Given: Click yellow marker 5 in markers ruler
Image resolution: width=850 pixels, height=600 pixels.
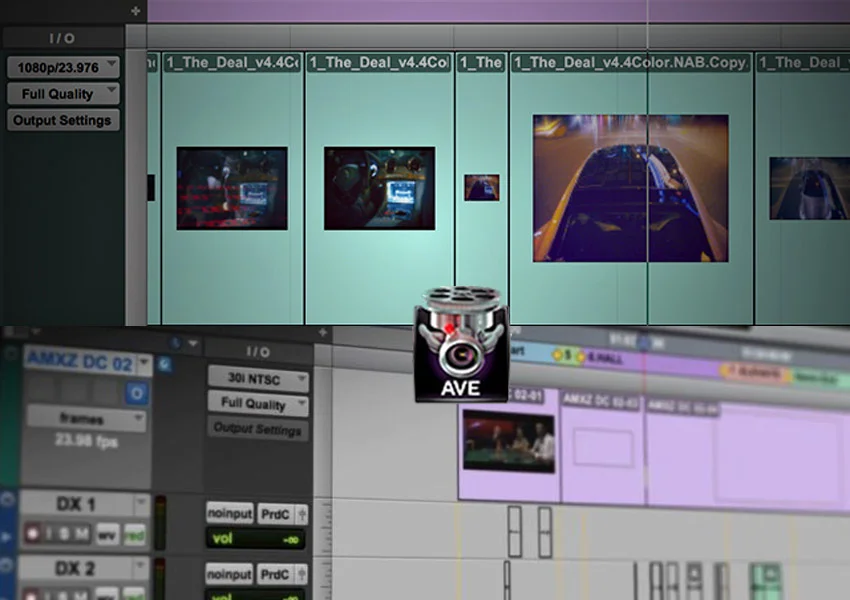Looking at the screenshot, I should [568, 355].
